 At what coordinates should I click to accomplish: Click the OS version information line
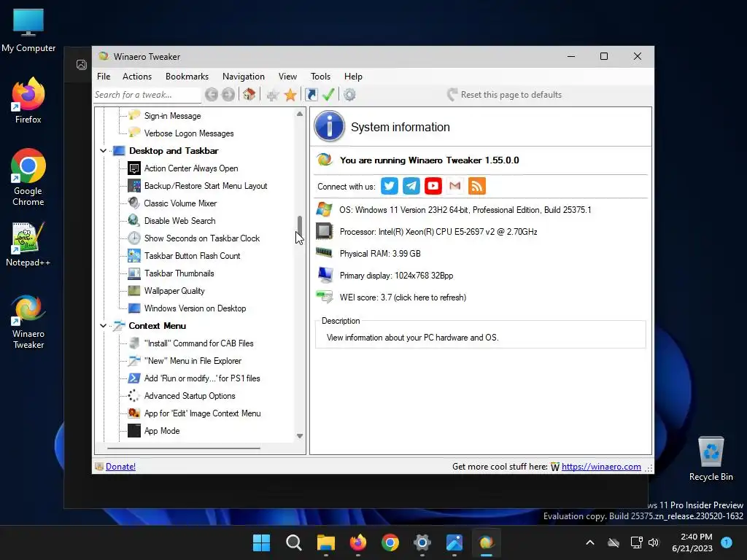[x=465, y=210]
